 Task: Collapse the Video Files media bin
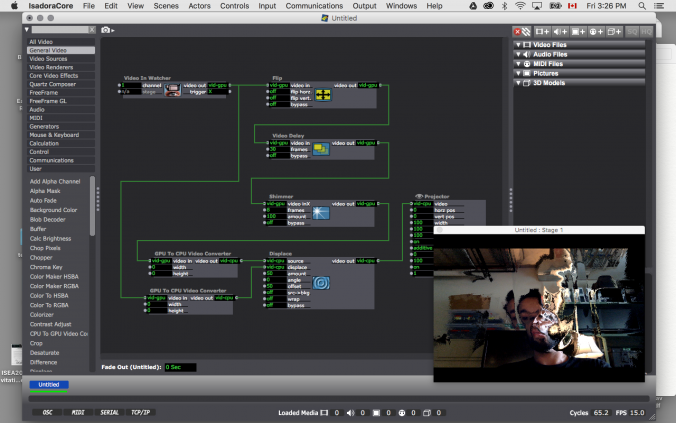coord(518,44)
